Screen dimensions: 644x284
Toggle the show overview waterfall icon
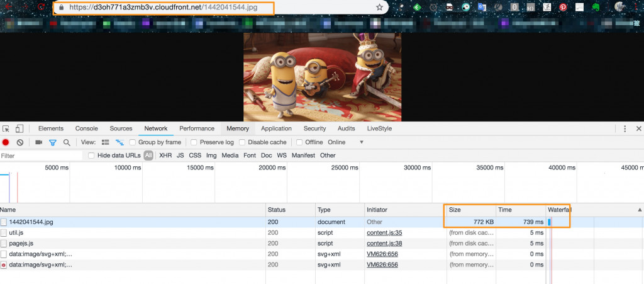click(119, 142)
